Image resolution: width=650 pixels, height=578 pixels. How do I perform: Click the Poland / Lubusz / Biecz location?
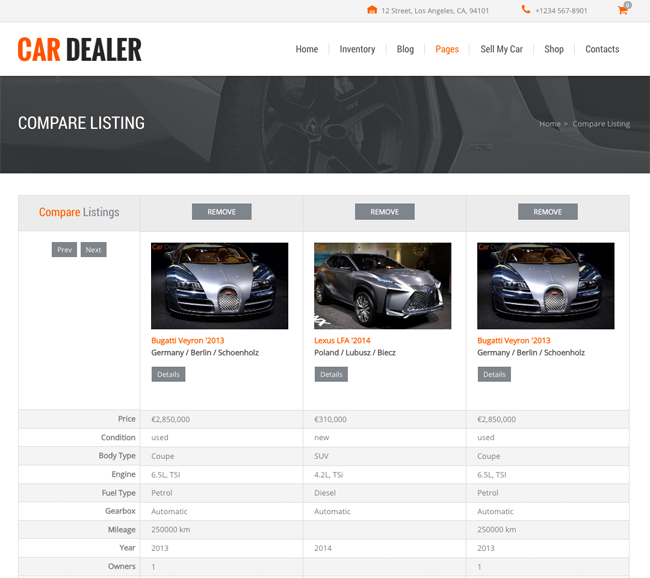point(355,352)
